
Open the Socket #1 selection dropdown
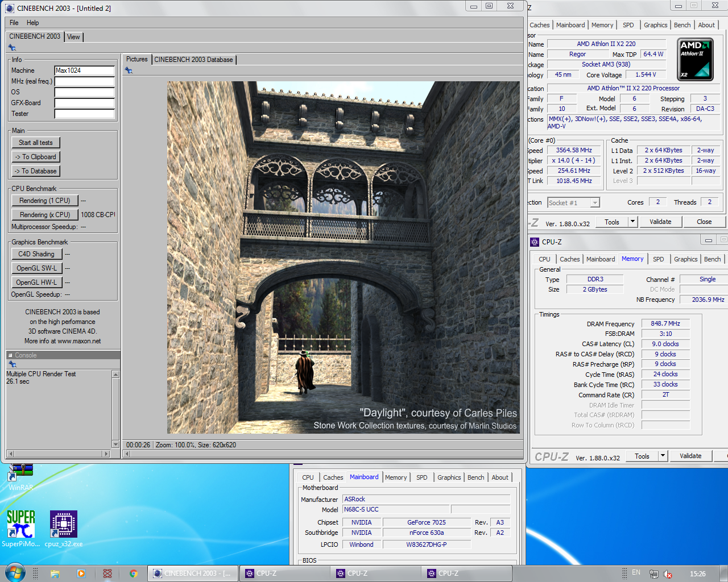point(595,203)
